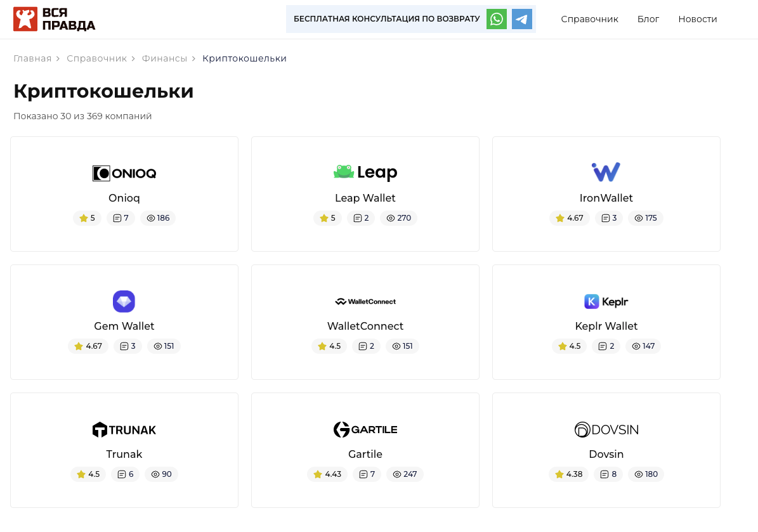
Task: Go to Финансы breadcrumb link
Action: (164, 58)
